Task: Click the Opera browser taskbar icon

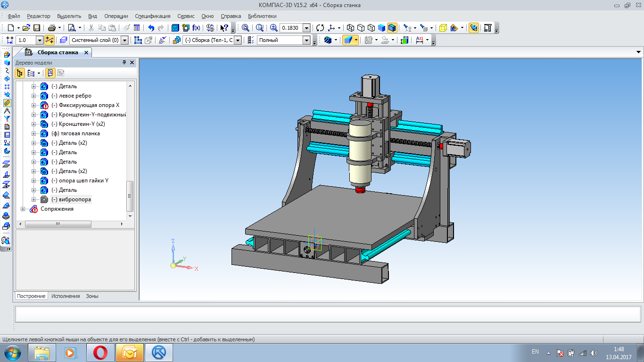Action: tap(100, 352)
